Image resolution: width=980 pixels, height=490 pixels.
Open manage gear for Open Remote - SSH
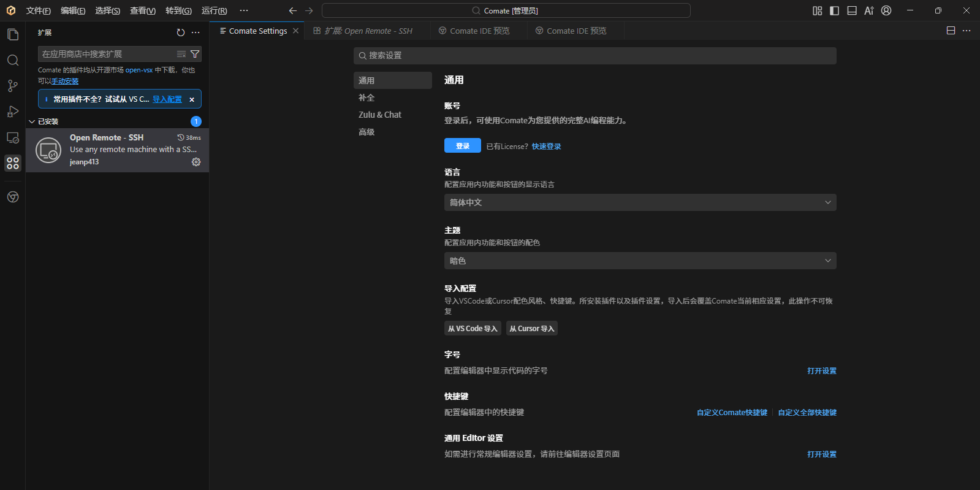[196, 162]
